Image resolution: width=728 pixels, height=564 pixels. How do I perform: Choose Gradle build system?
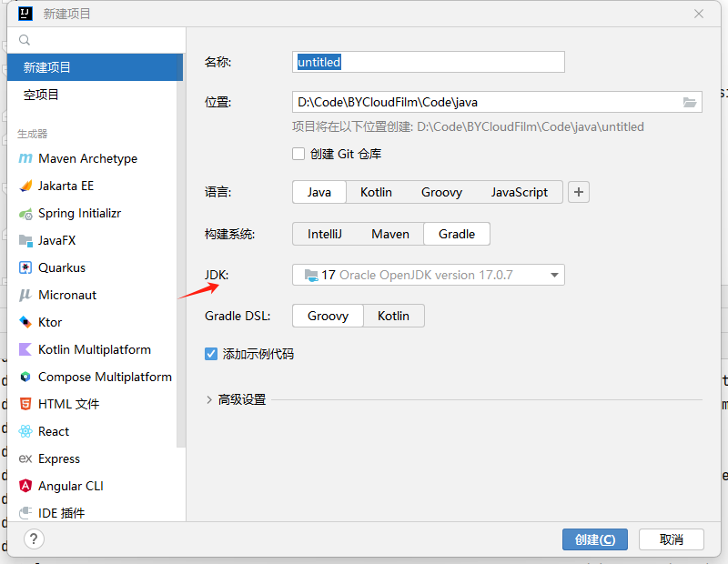[x=457, y=234]
